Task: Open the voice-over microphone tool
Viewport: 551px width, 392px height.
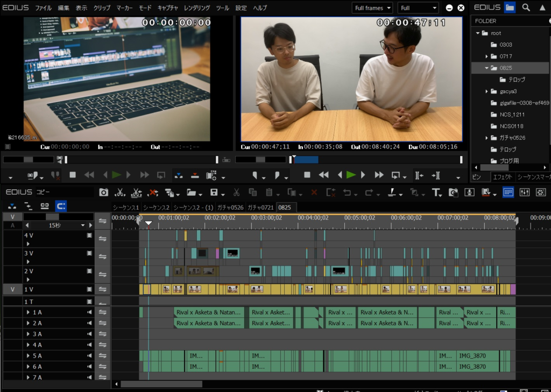Action: click(469, 193)
